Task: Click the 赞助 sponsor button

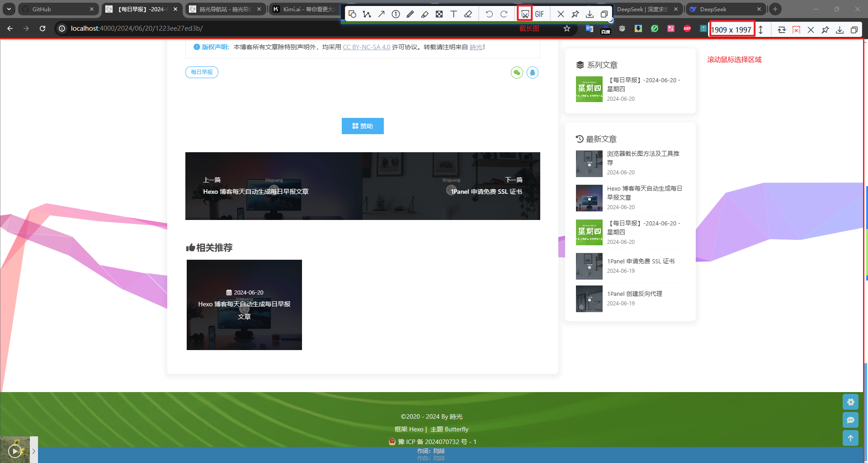Action: coord(363,126)
